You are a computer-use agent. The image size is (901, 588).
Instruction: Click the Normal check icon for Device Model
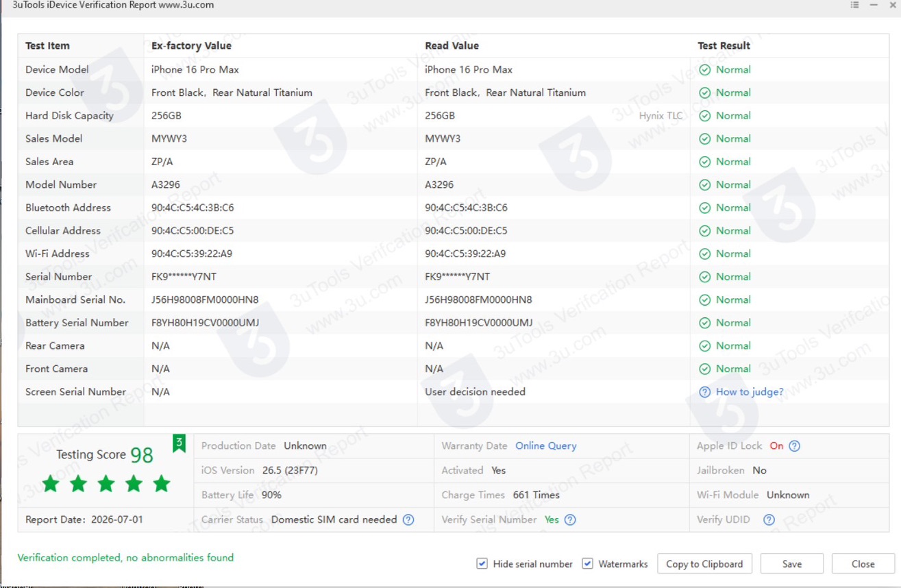click(704, 70)
